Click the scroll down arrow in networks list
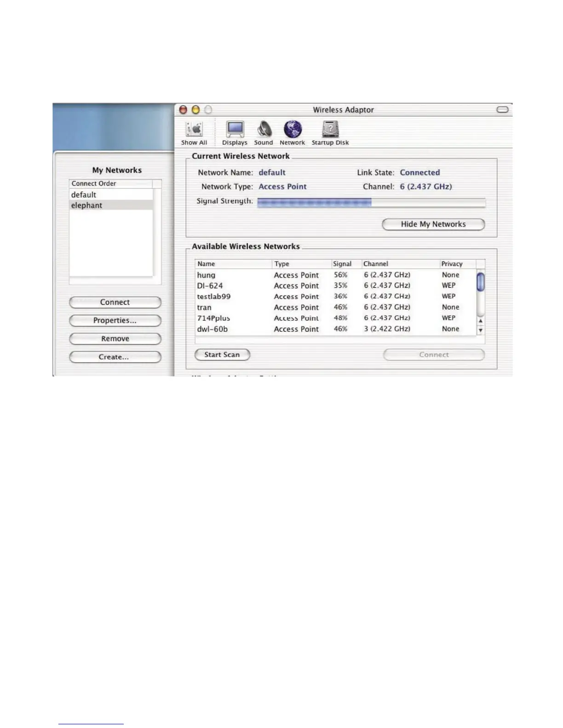 click(481, 330)
